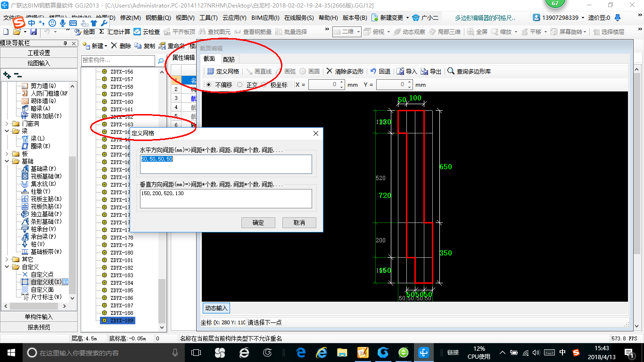Viewport: 644px width, 362px height.
Task: Increase the Y coordinate stepper value
Action: (410, 82)
